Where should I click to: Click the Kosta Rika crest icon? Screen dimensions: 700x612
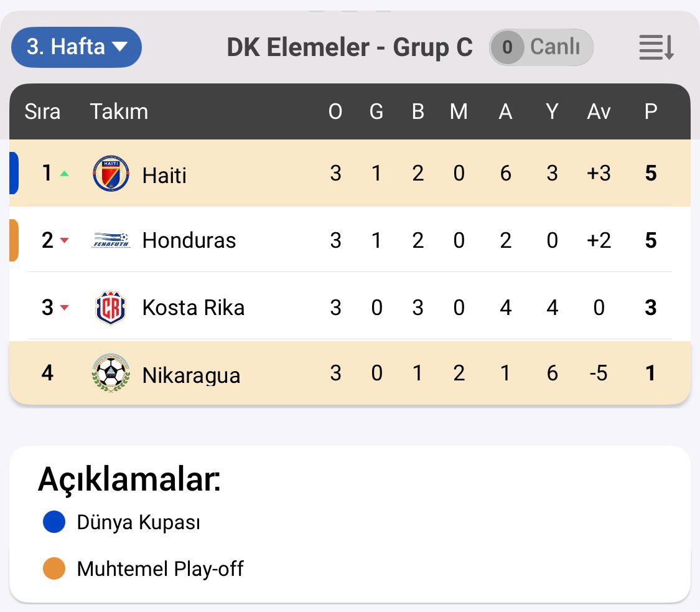coord(111,308)
